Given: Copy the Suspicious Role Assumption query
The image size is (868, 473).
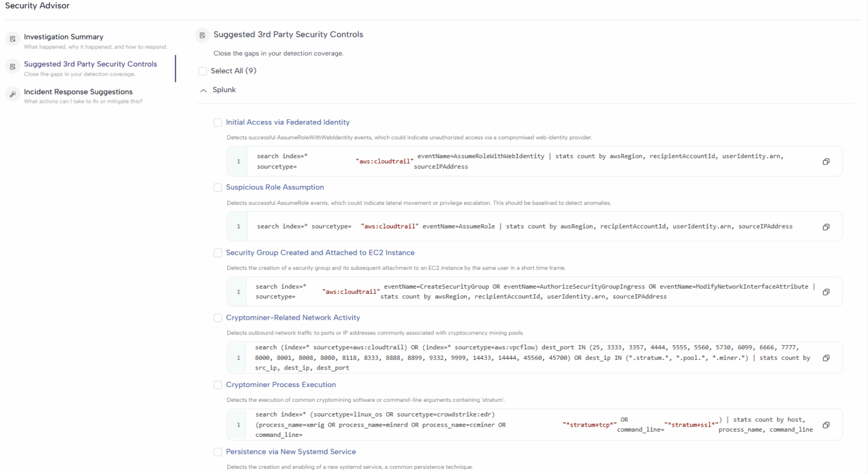Looking at the screenshot, I should (x=826, y=227).
